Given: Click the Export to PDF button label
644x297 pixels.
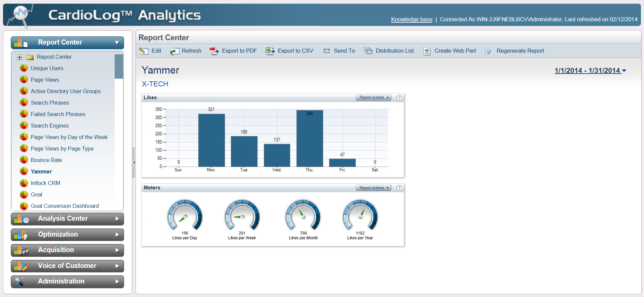Looking at the screenshot, I should click(239, 51).
